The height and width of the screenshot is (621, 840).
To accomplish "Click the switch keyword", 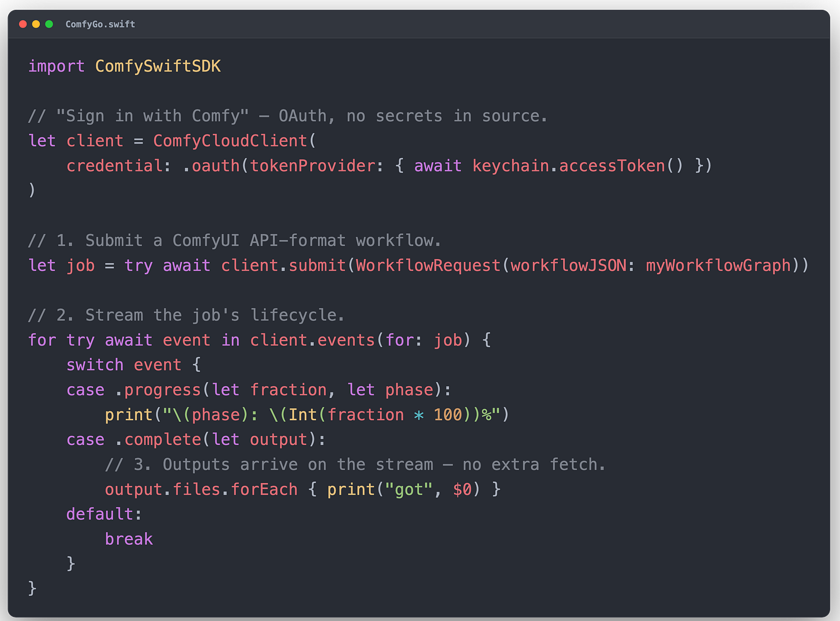I will coord(95,365).
